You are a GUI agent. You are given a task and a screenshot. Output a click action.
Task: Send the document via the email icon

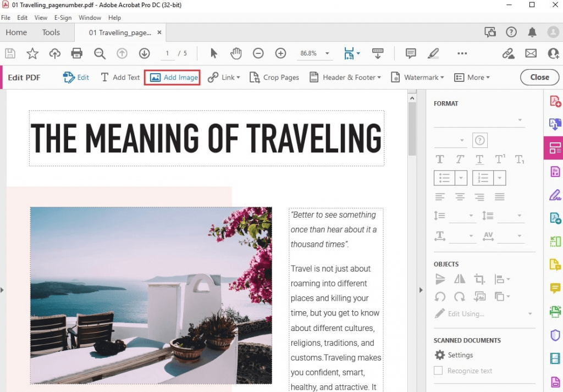pos(531,53)
